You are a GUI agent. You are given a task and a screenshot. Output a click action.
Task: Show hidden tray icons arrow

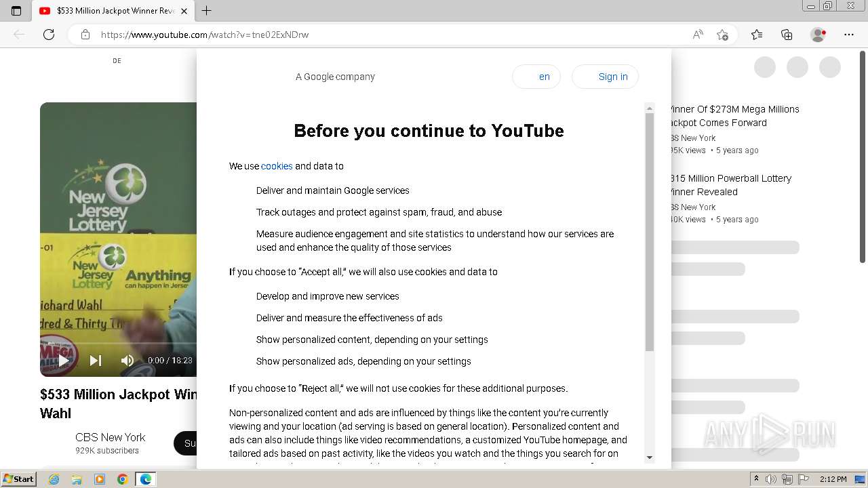756,479
